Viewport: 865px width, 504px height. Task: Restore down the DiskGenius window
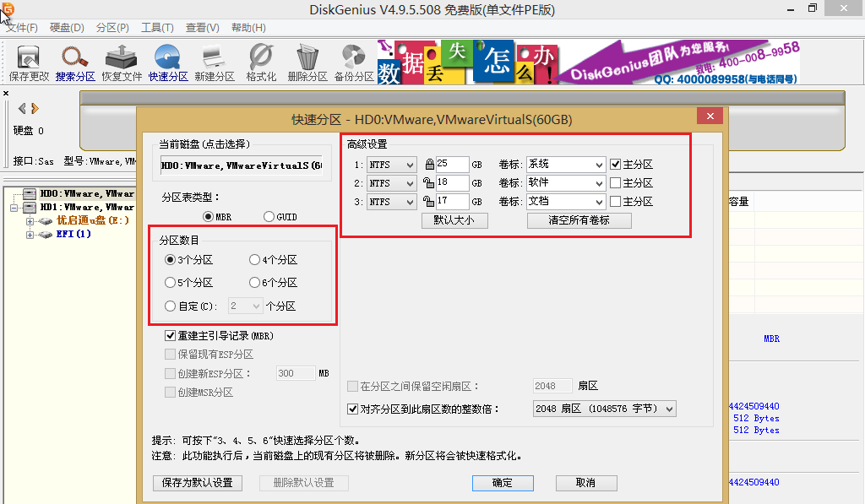point(812,8)
